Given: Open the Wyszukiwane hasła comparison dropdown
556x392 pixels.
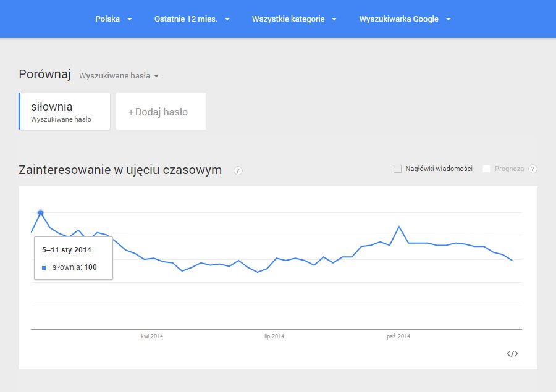Looking at the screenshot, I should [119, 76].
